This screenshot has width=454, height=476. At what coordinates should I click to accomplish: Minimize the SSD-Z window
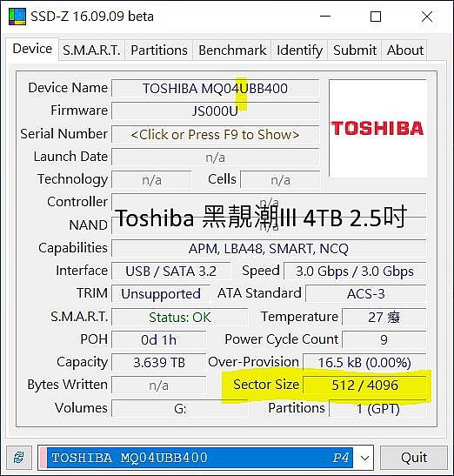325,17
